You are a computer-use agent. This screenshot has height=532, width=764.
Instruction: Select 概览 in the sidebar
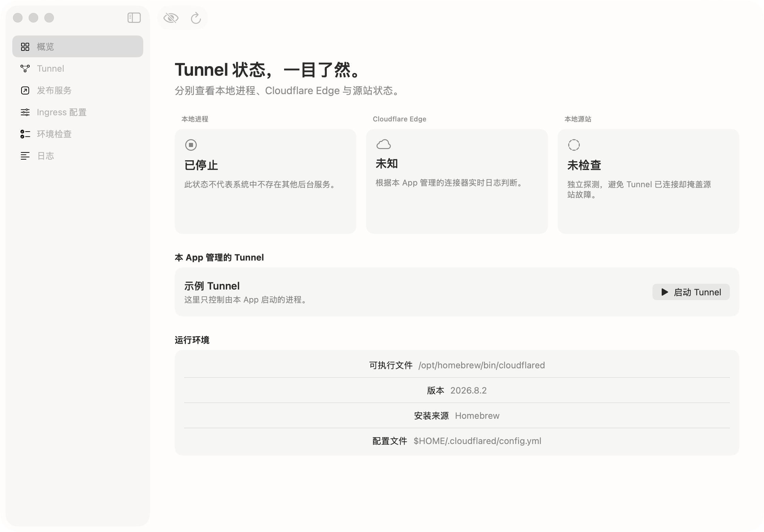click(x=78, y=46)
